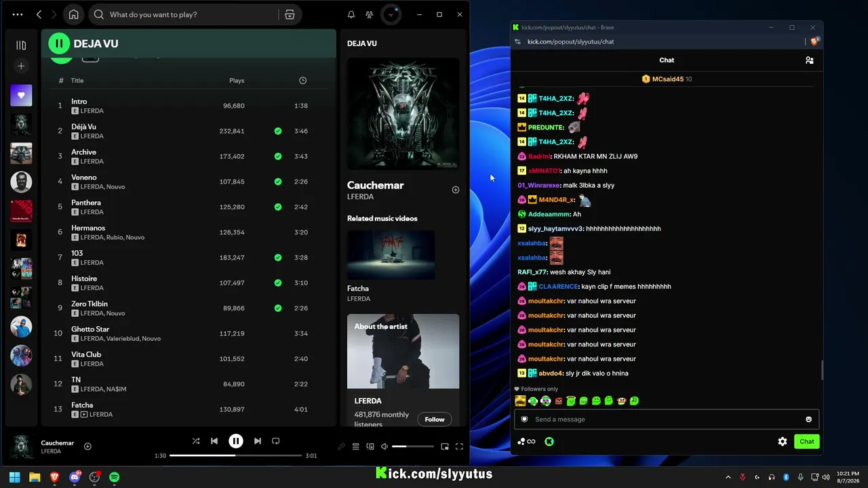Viewport: 868px width, 488px height.
Task: Click the Kick chat scrollbar
Action: [x=822, y=370]
